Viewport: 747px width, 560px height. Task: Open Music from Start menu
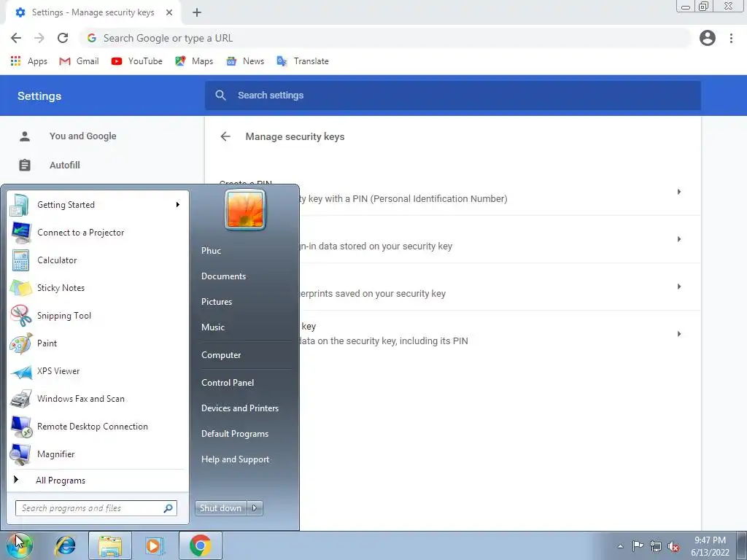213,327
